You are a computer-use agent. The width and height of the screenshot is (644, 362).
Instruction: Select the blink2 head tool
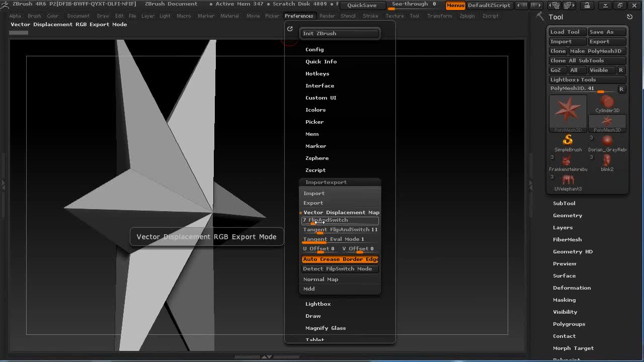coord(607,163)
